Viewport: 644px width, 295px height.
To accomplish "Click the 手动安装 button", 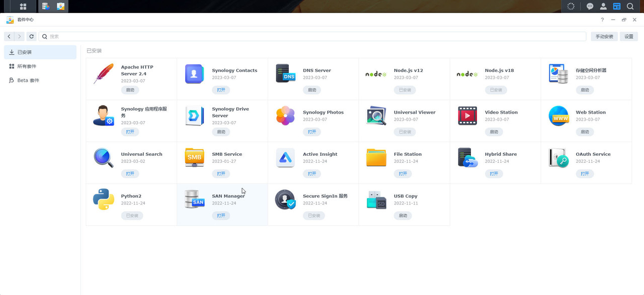I will click(604, 36).
